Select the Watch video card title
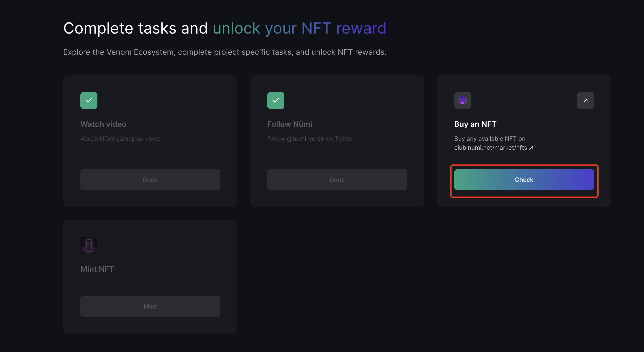The height and width of the screenshot is (352, 644). [x=103, y=124]
